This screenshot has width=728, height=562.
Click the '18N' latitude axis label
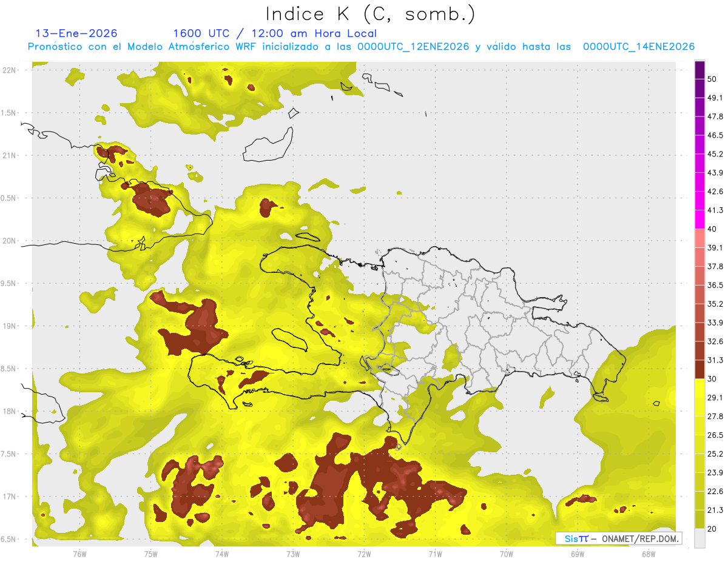point(10,411)
